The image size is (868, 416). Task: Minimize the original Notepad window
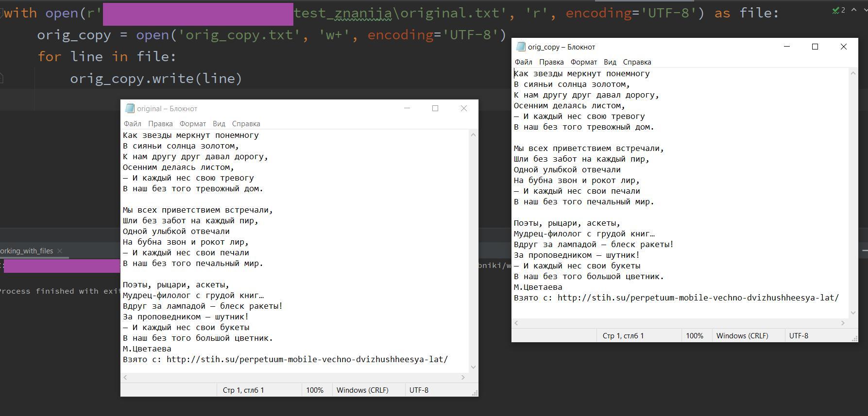[x=407, y=108]
